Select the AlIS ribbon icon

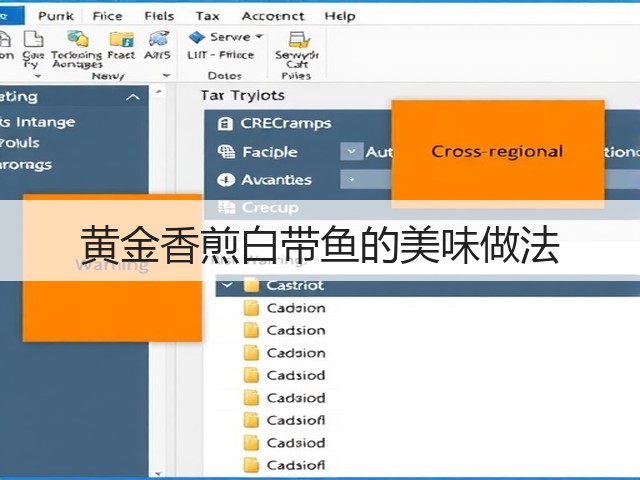[x=159, y=39]
